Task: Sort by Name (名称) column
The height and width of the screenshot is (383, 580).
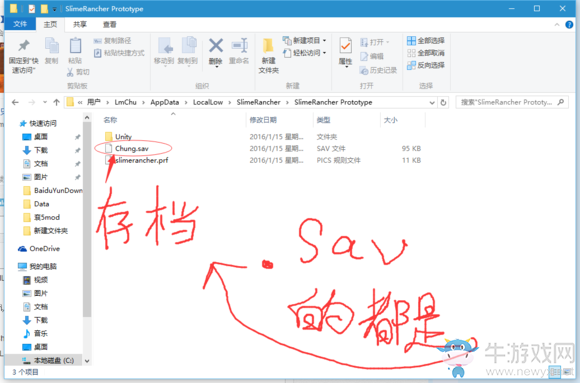Action: click(110, 120)
